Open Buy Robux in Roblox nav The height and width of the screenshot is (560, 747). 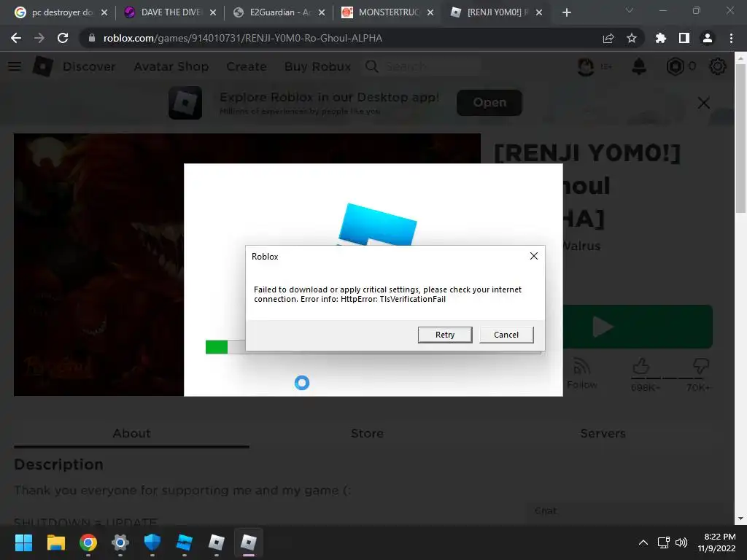(x=318, y=66)
